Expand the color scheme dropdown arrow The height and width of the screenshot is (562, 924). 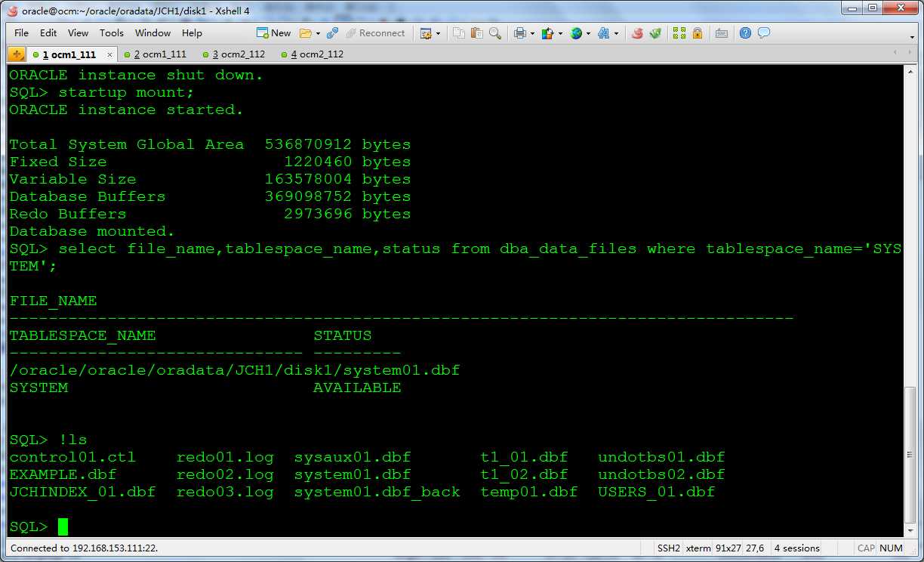click(x=559, y=33)
